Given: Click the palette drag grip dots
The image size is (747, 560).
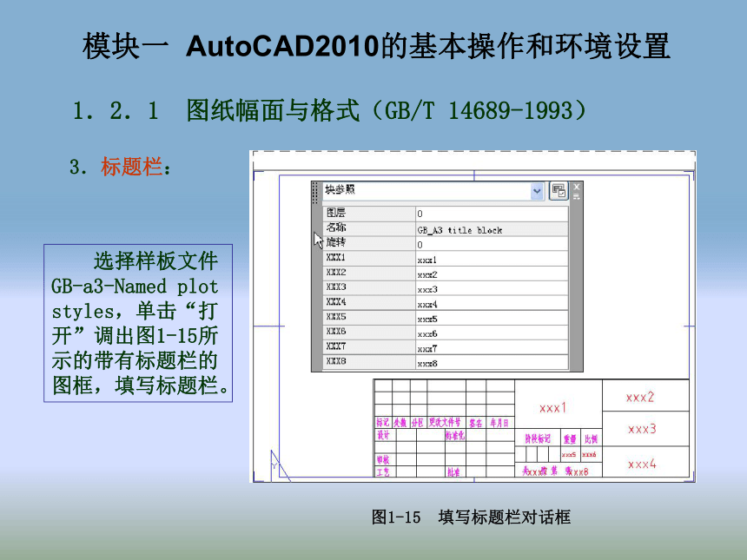Looking at the screenshot, I should 315,193.
